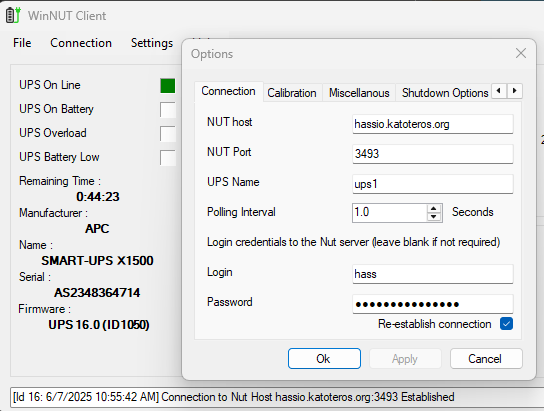
Task: Switch to the Connection tab in Options
Action: point(228,91)
